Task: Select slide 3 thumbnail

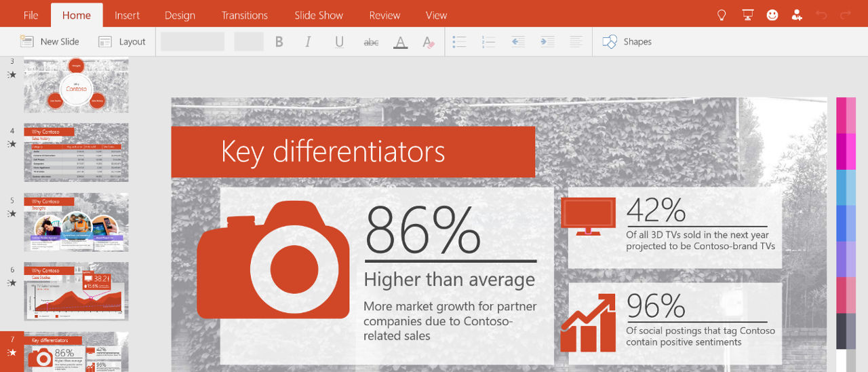Action: [76, 85]
